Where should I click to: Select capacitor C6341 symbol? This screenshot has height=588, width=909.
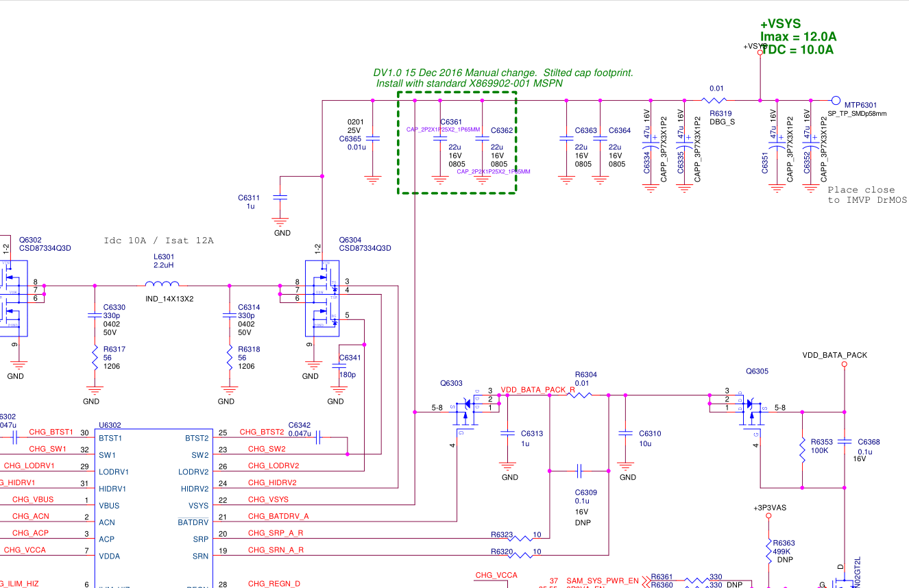tap(337, 366)
